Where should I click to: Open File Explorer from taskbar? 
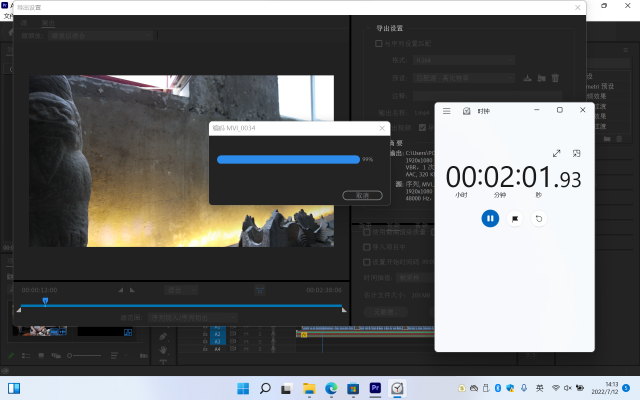click(x=309, y=388)
